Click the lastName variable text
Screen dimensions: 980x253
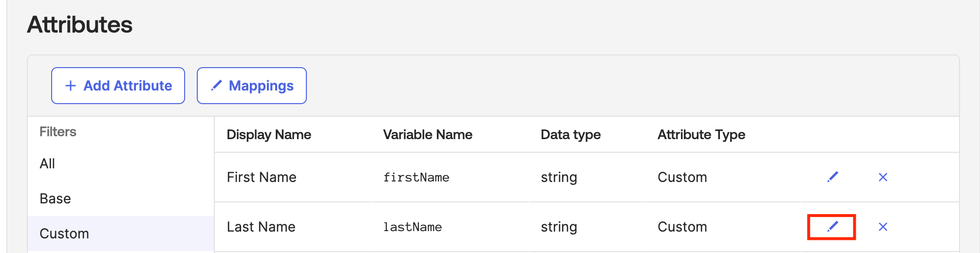point(412,227)
